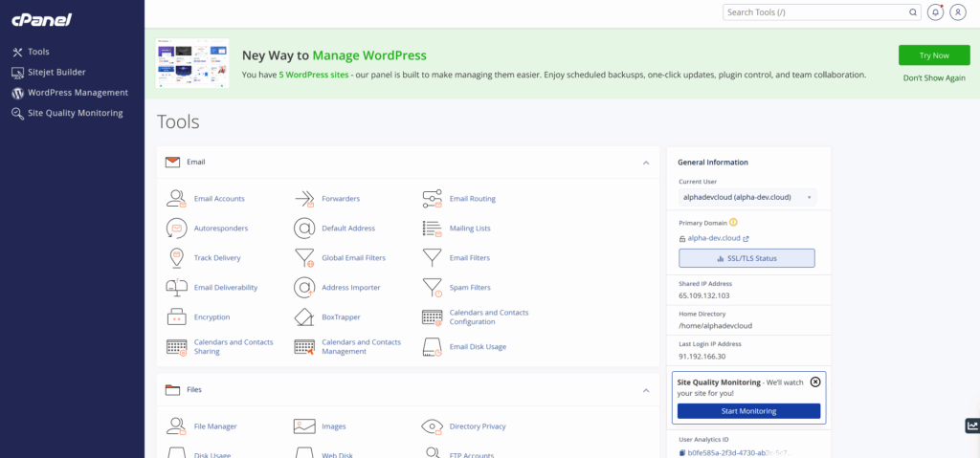The width and height of the screenshot is (980, 458).
Task: Click Don't Show Again link
Action: click(x=934, y=78)
